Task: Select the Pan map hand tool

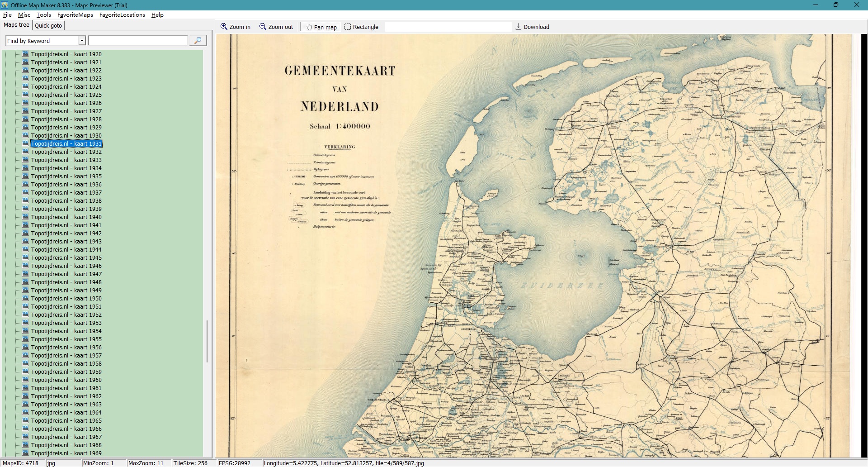Action: pos(309,27)
